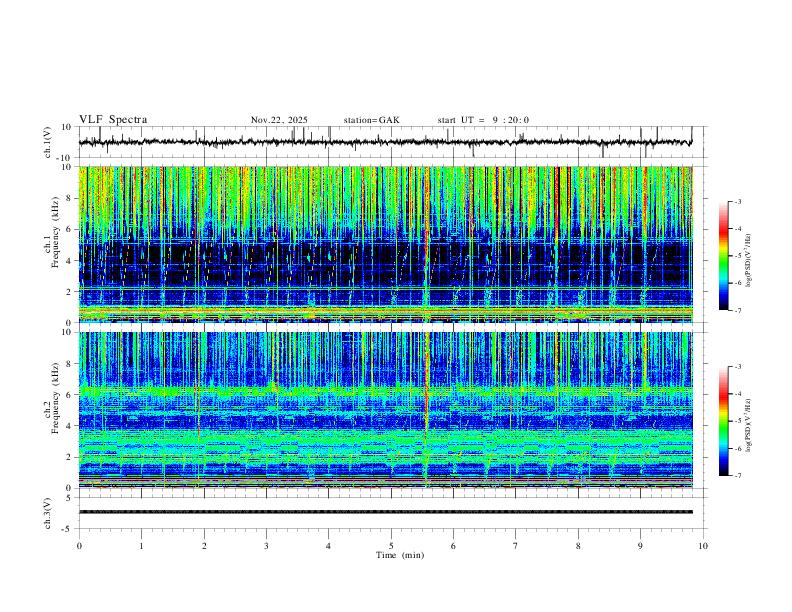Click the ch.1 color bar label "log(PSD)(V²/Hz)"
This screenshot has width=792, height=612.
pyautogui.click(x=749, y=260)
